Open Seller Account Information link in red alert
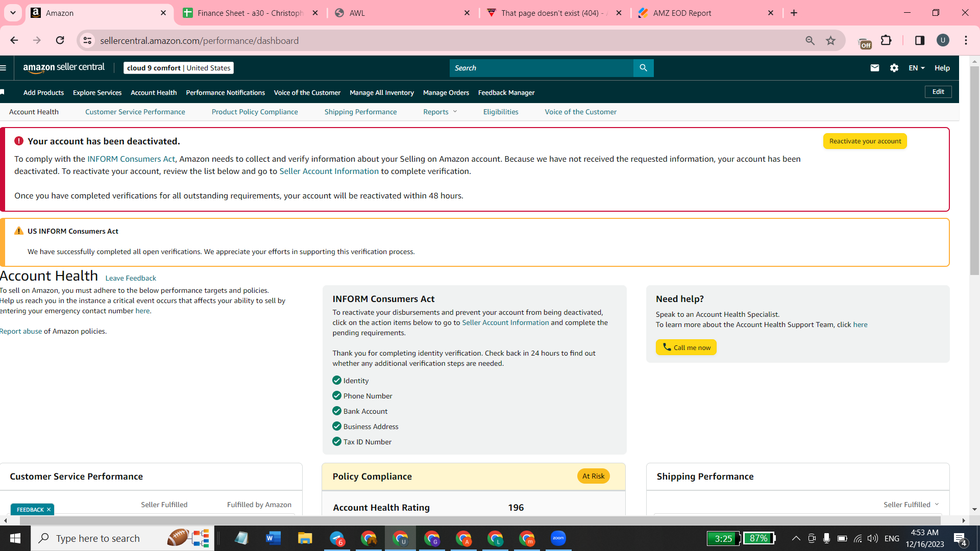This screenshot has width=980, height=551. tap(329, 171)
